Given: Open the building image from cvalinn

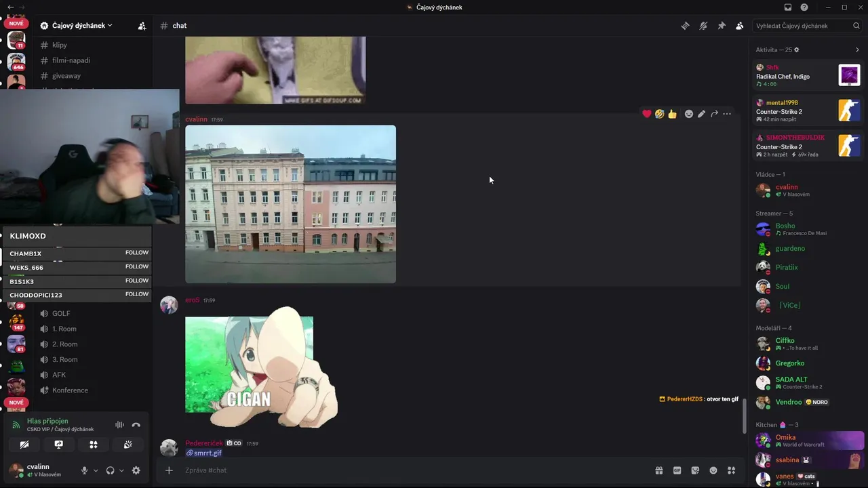Looking at the screenshot, I should (x=290, y=204).
